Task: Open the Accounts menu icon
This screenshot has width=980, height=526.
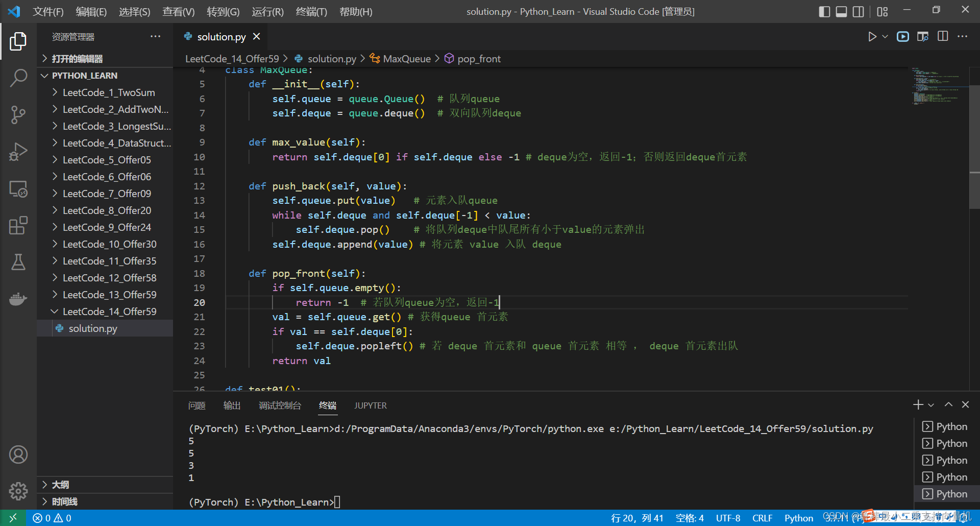Action: (18, 455)
